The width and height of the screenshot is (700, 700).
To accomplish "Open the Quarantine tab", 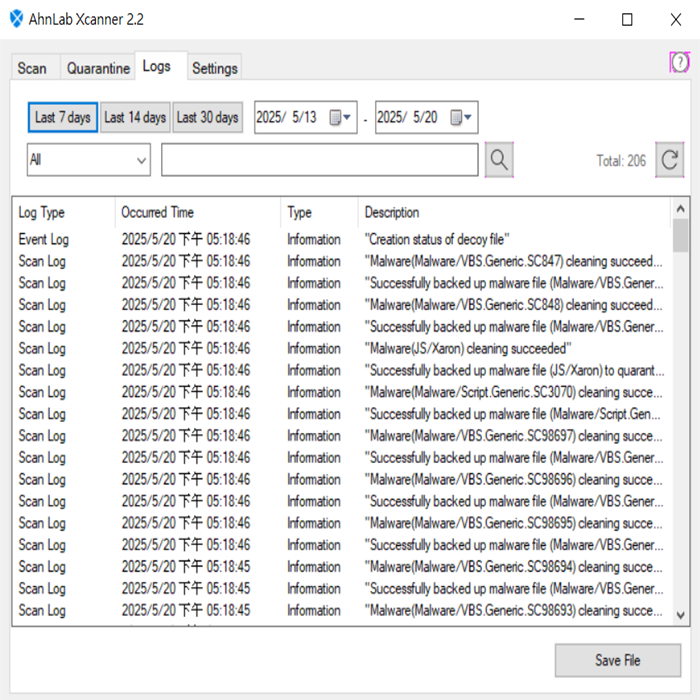I will [98, 68].
